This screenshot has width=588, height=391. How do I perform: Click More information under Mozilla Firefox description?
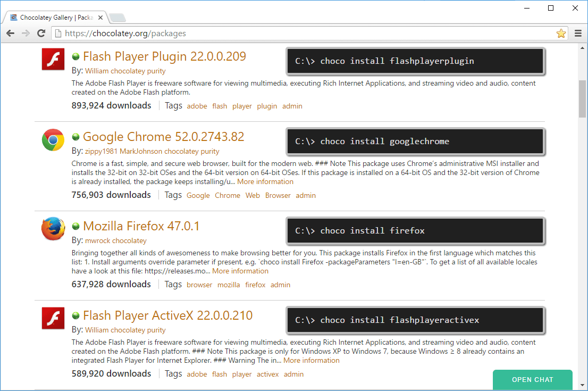click(x=240, y=271)
